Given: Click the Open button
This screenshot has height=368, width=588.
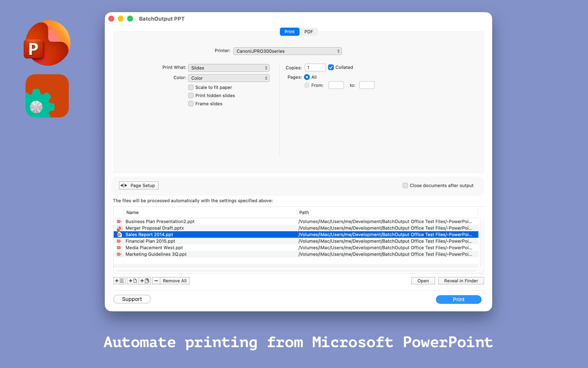Looking at the screenshot, I should [423, 281].
